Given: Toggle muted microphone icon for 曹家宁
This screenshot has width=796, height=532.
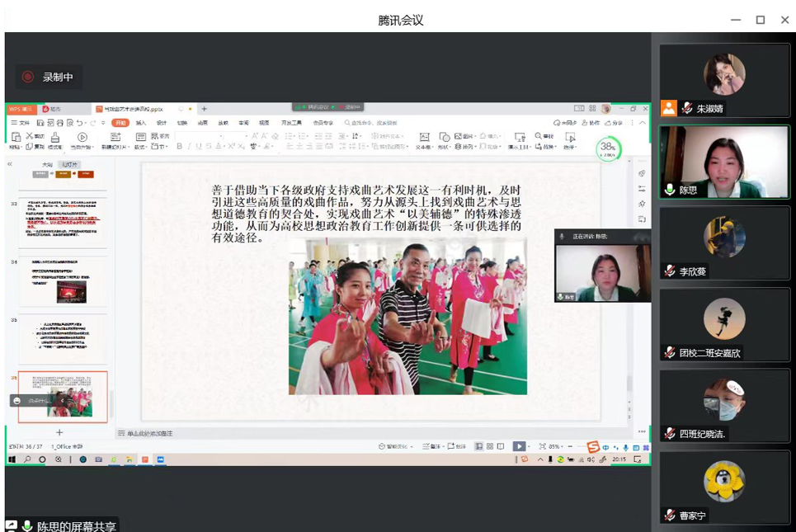Looking at the screenshot, I should point(671,516).
